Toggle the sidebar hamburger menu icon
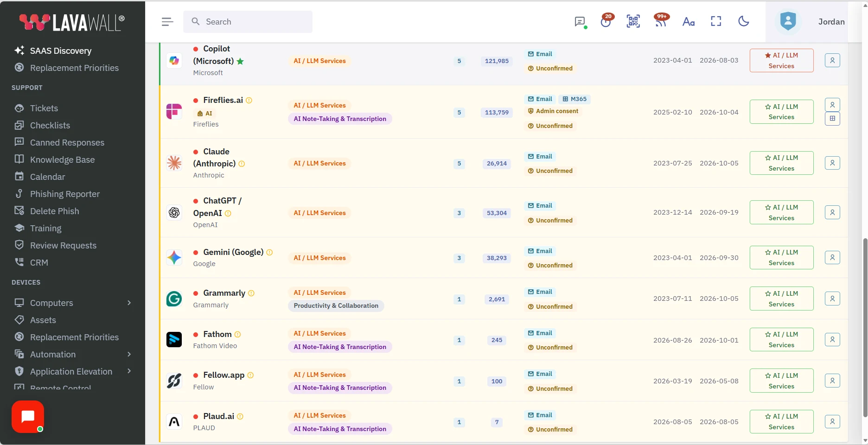This screenshot has width=868, height=445. click(167, 22)
